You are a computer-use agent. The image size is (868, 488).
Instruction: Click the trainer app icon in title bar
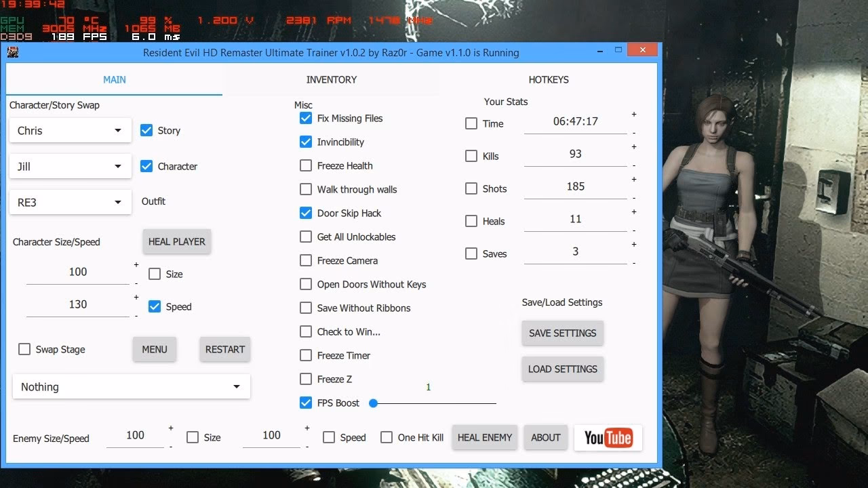pos(13,52)
